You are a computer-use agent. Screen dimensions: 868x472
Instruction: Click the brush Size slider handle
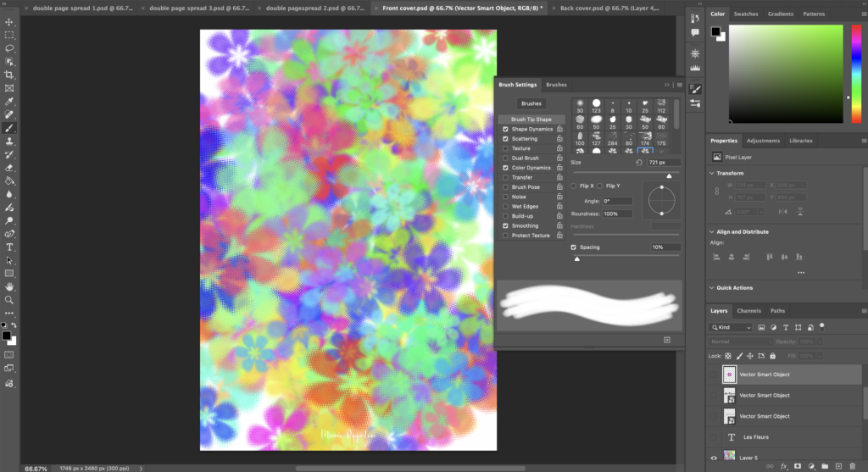pos(669,175)
